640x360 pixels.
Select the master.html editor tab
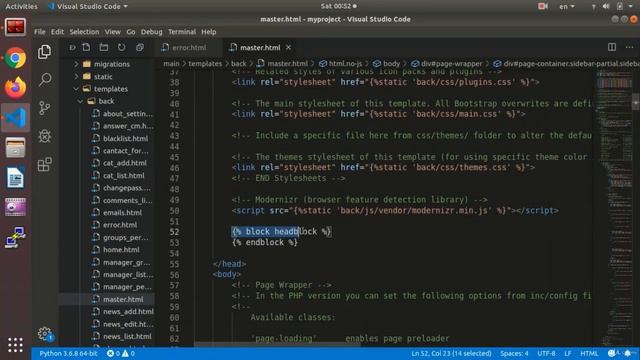[260, 47]
